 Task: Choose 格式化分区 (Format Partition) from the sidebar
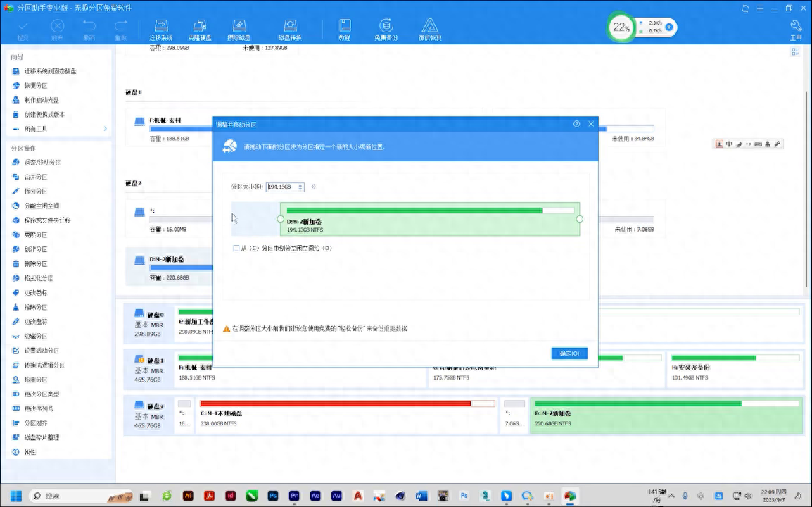(x=38, y=278)
